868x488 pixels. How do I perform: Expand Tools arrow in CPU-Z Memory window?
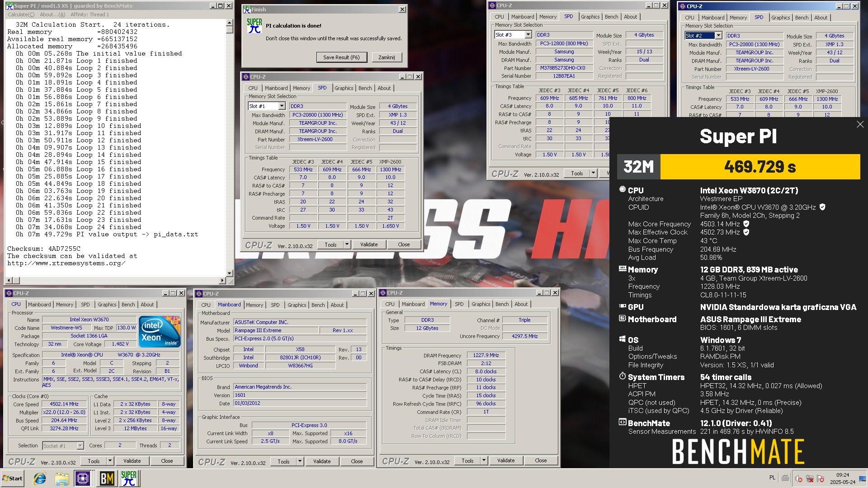pos(484,460)
